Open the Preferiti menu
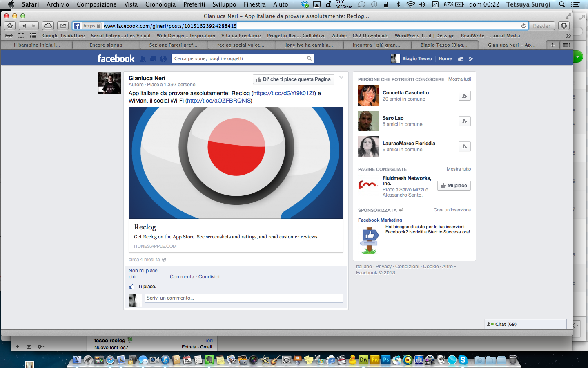Image resolution: width=588 pixels, height=368 pixels. click(194, 4)
